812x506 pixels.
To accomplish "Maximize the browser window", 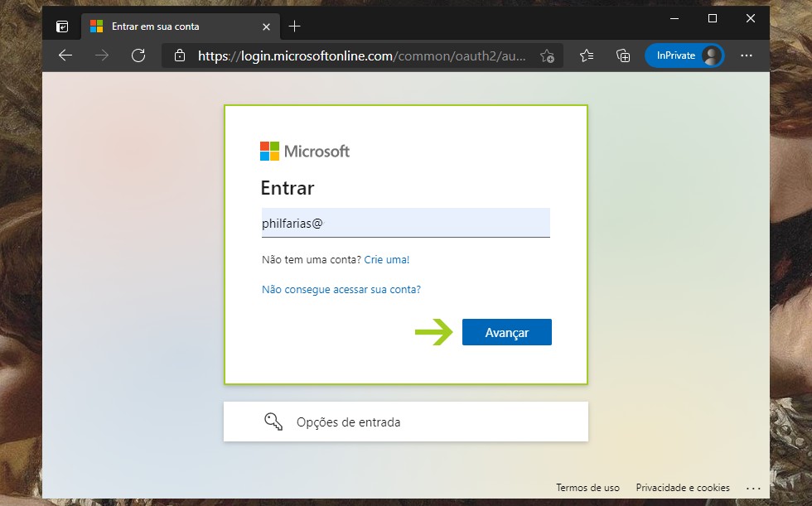I will [x=713, y=18].
